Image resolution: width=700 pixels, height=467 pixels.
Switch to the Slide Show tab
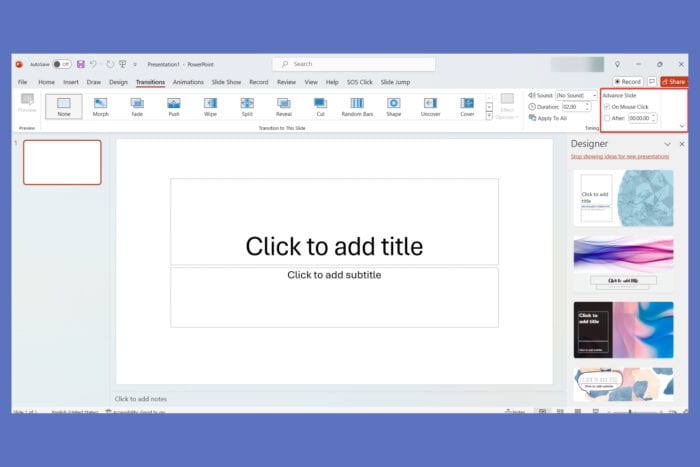coord(226,82)
